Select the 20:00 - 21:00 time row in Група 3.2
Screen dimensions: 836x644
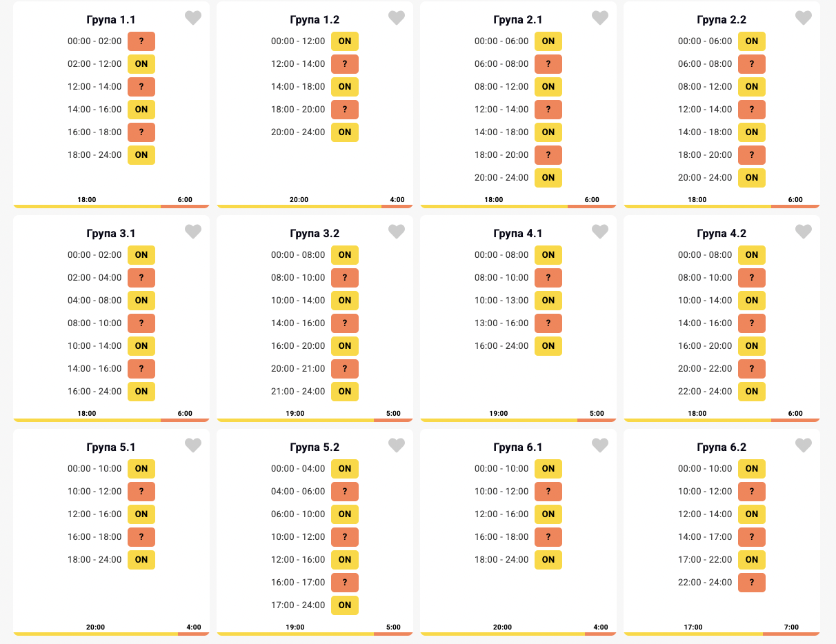coord(298,369)
